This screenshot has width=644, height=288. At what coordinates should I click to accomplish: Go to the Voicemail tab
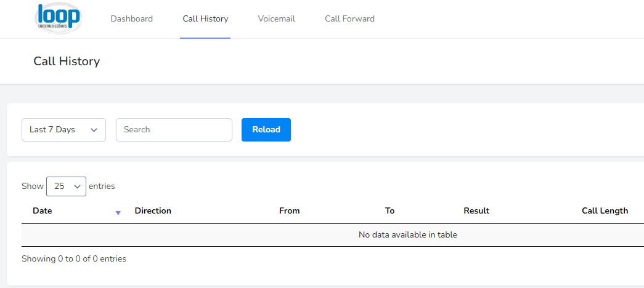[x=277, y=19]
